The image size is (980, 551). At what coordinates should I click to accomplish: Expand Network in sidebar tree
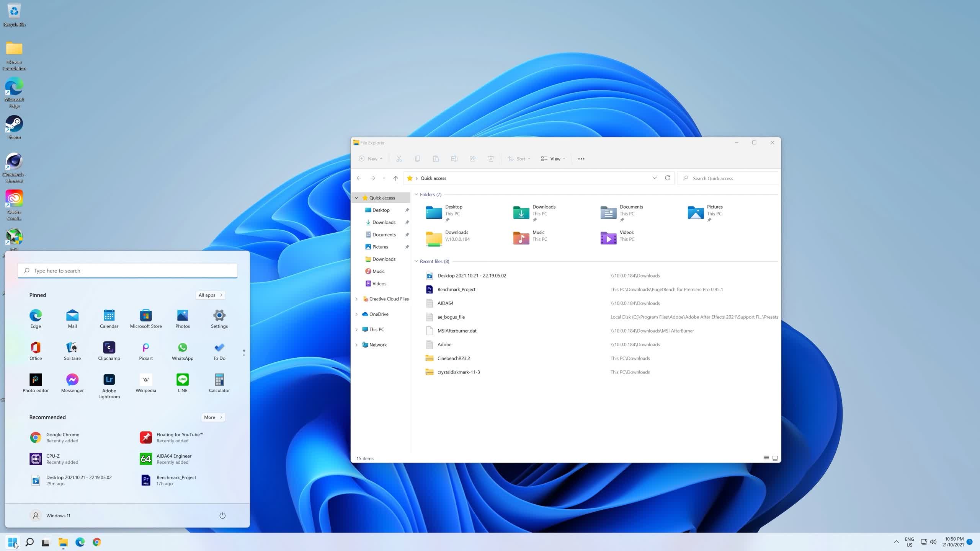tap(356, 344)
